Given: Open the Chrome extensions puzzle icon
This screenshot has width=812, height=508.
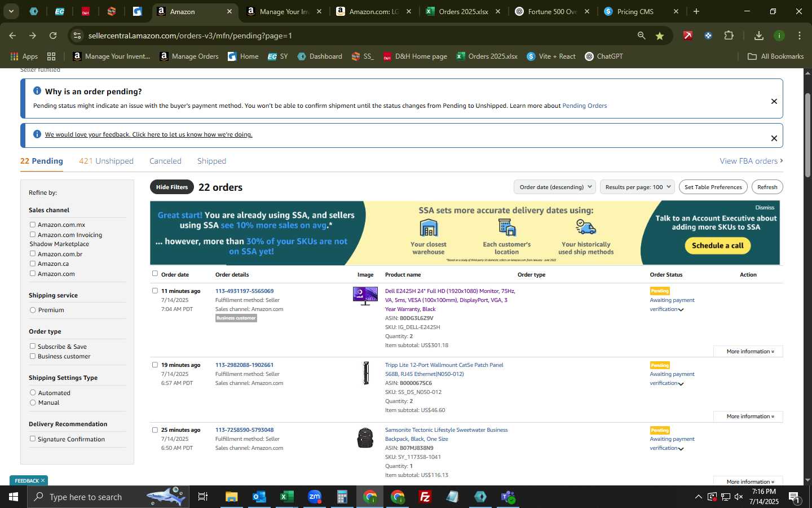Looking at the screenshot, I should [x=729, y=36].
